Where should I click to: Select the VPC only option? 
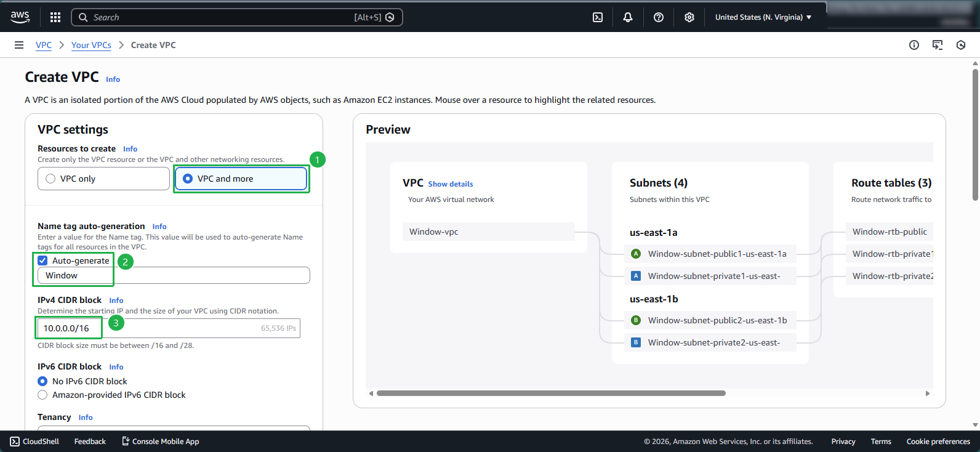[x=103, y=179]
